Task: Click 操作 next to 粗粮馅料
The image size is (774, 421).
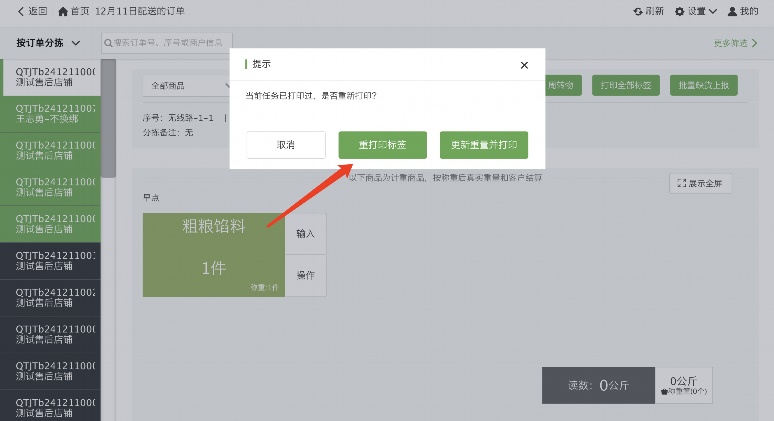Action: (x=306, y=275)
